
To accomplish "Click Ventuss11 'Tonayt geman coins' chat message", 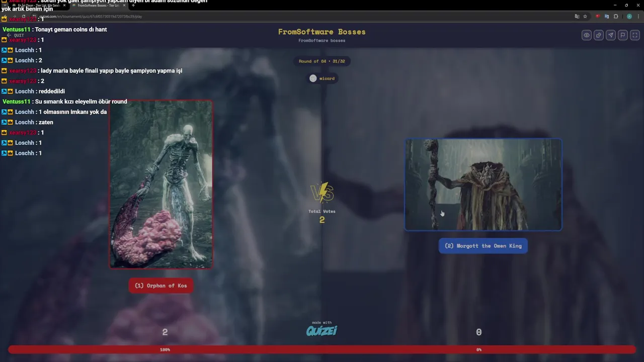I will point(55,30).
